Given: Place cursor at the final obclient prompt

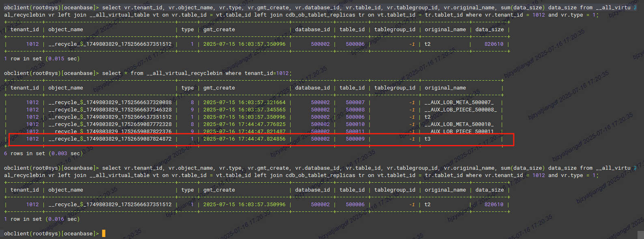Looking at the screenshot, I should point(103,234).
